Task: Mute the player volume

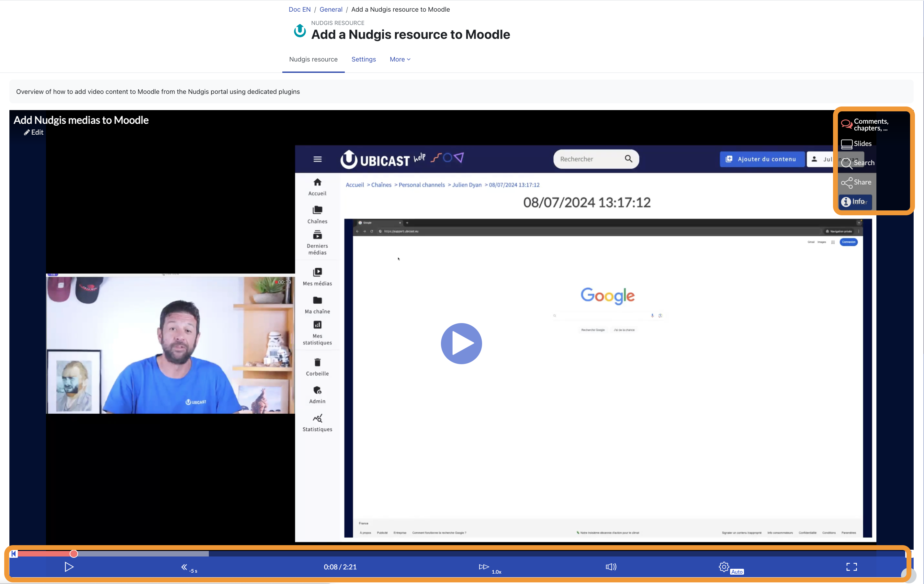Action: [x=611, y=567]
